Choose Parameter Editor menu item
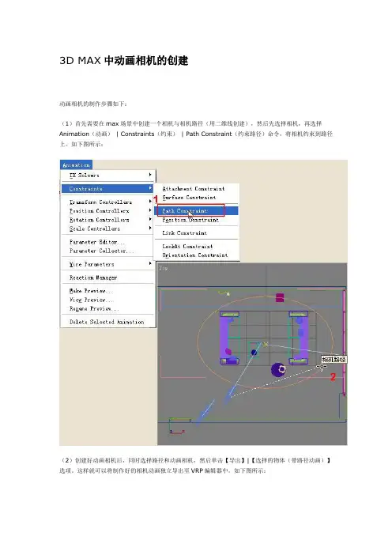392x555 pixels. coord(108,242)
